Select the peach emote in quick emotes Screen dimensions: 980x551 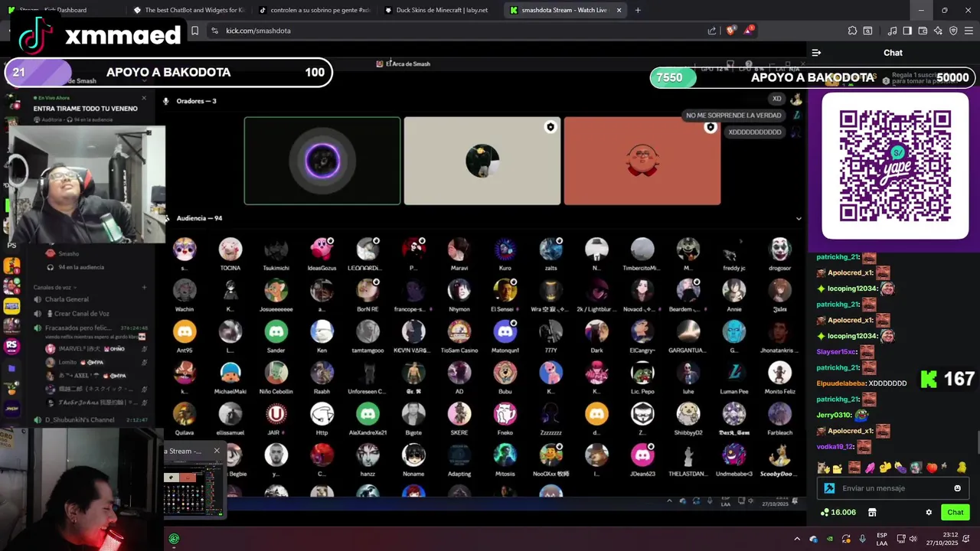(x=932, y=468)
